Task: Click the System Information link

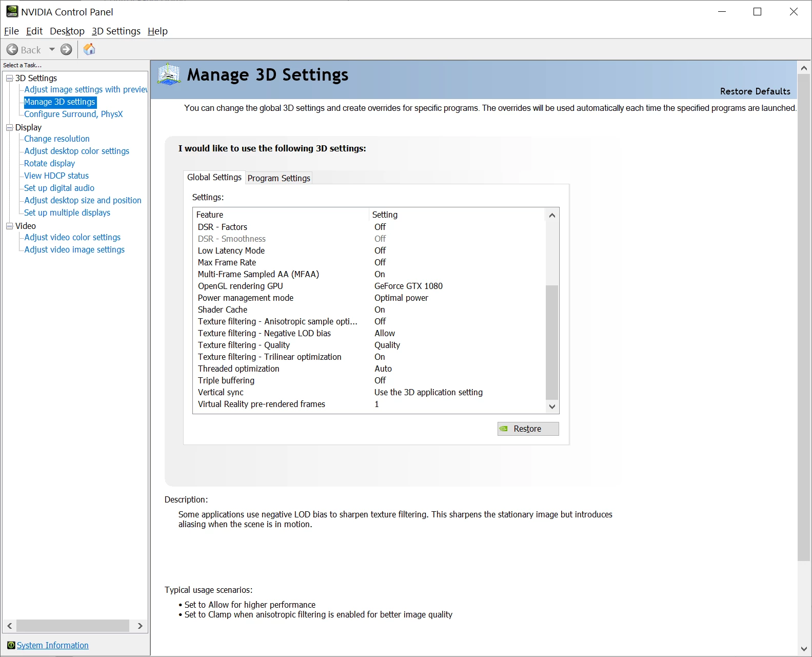Action: [x=53, y=645]
